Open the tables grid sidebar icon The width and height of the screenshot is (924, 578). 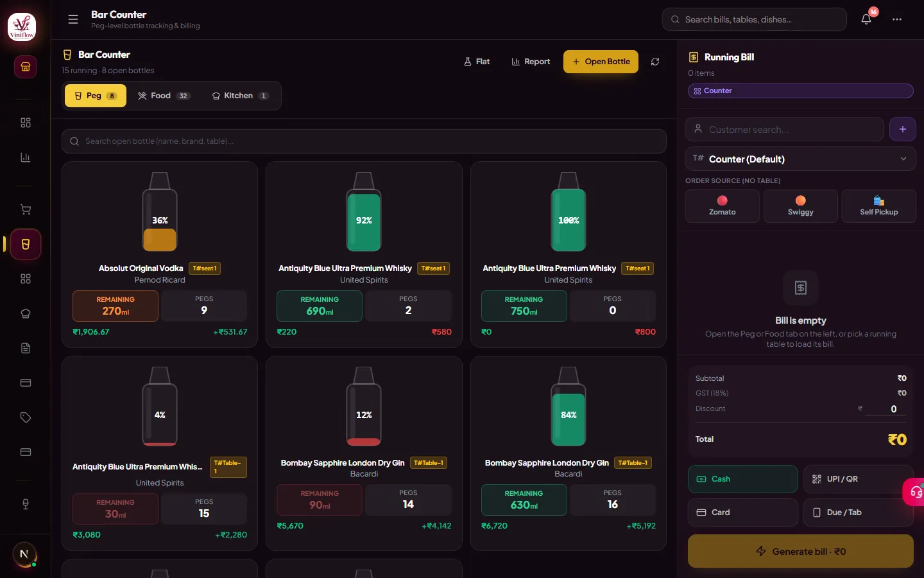(26, 279)
